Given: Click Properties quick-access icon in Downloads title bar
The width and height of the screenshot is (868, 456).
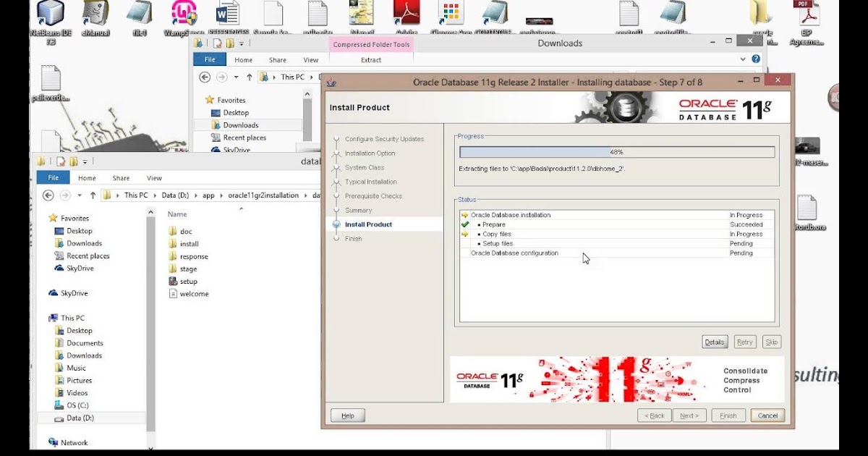Looking at the screenshot, I should (x=218, y=43).
